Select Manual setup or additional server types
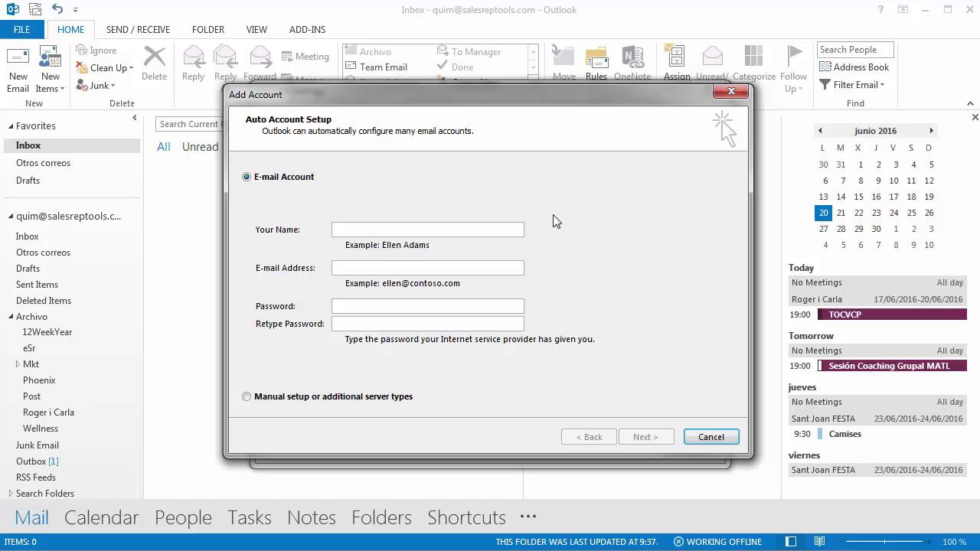The height and width of the screenshot is (551, 980). (247, 396)
